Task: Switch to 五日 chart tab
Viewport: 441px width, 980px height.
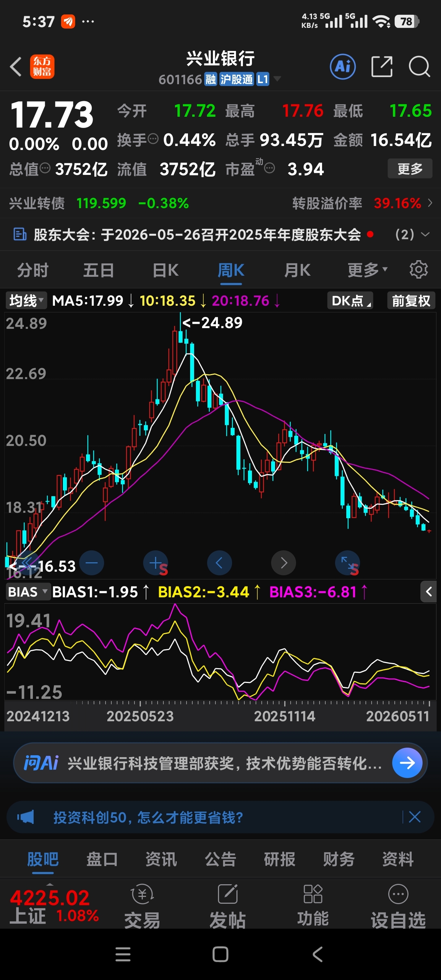Action: 99,270
